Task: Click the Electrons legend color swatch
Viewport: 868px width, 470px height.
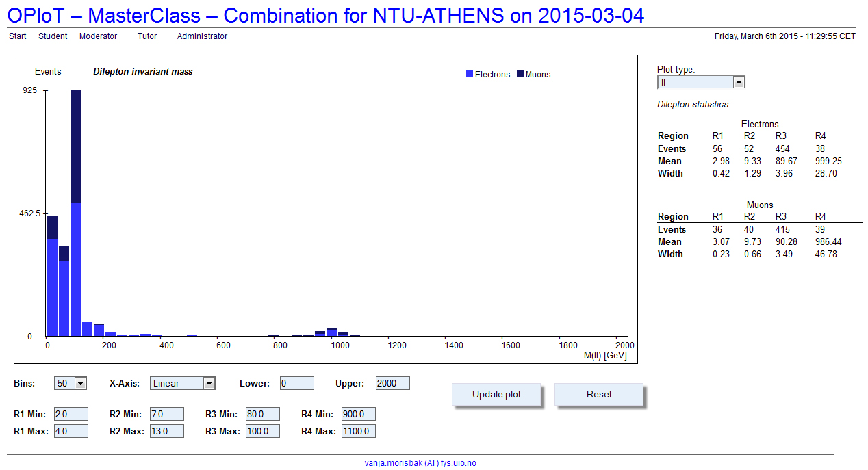Action: (469, 74)
